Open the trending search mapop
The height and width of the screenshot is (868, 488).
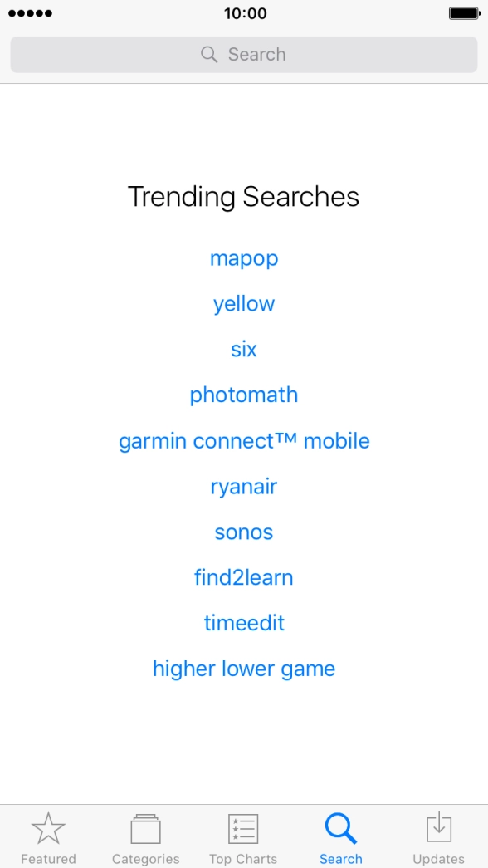(244, 258)
